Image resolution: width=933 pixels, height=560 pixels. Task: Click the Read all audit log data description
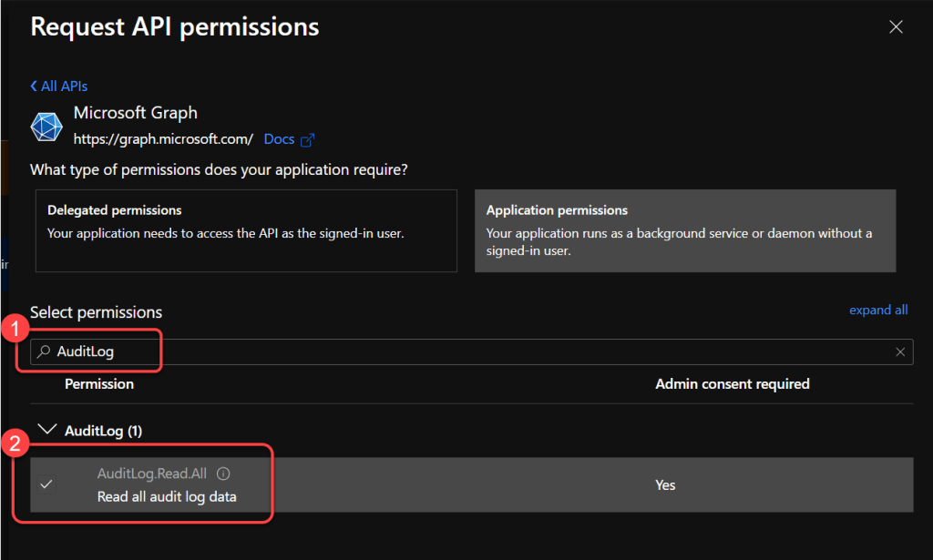167,496
